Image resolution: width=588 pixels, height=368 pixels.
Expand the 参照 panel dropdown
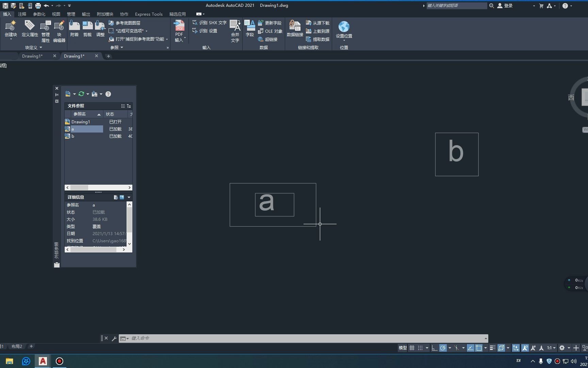pos(122,47)
